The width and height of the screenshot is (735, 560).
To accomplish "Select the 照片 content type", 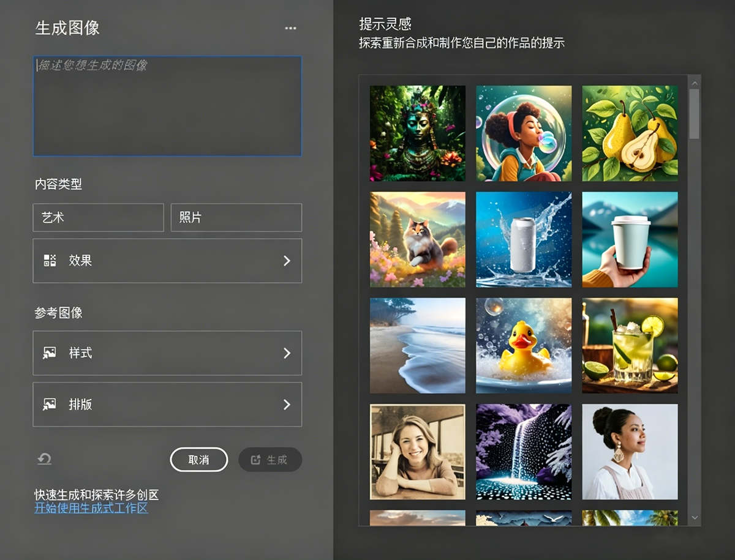I will (236, 217).
